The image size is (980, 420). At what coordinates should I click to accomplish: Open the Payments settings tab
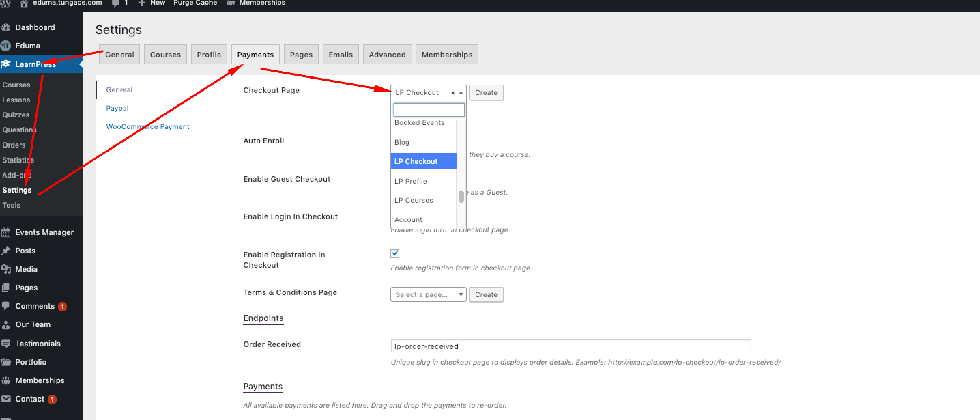[255, 55]
